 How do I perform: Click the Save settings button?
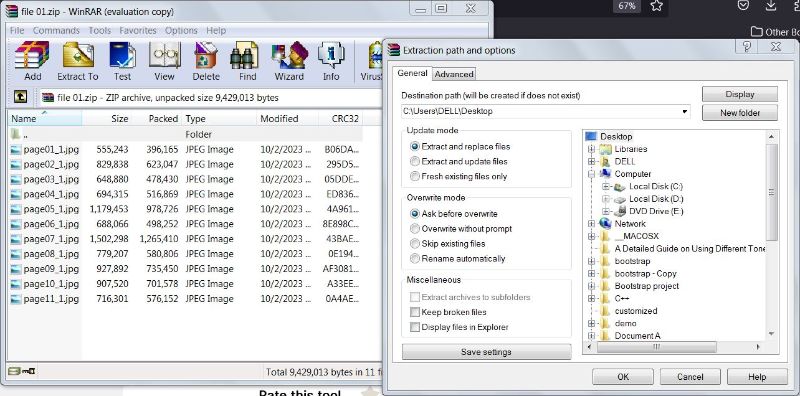486,352
